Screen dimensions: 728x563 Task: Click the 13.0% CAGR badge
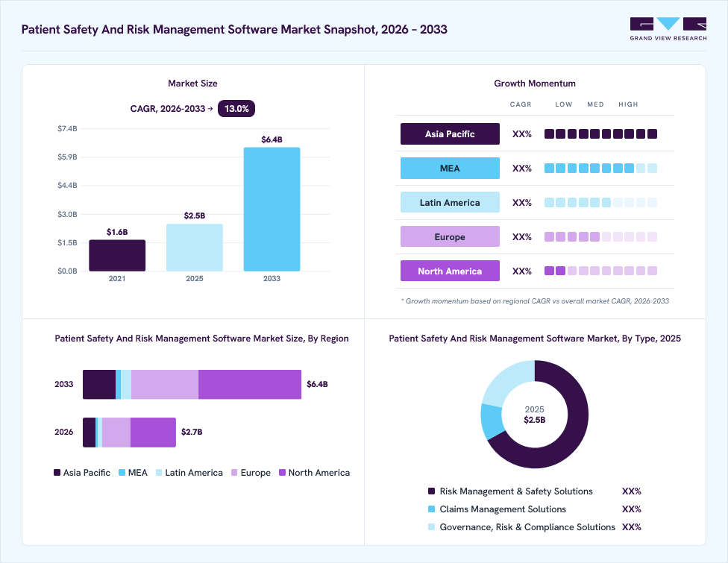click(x=236, y=109)
